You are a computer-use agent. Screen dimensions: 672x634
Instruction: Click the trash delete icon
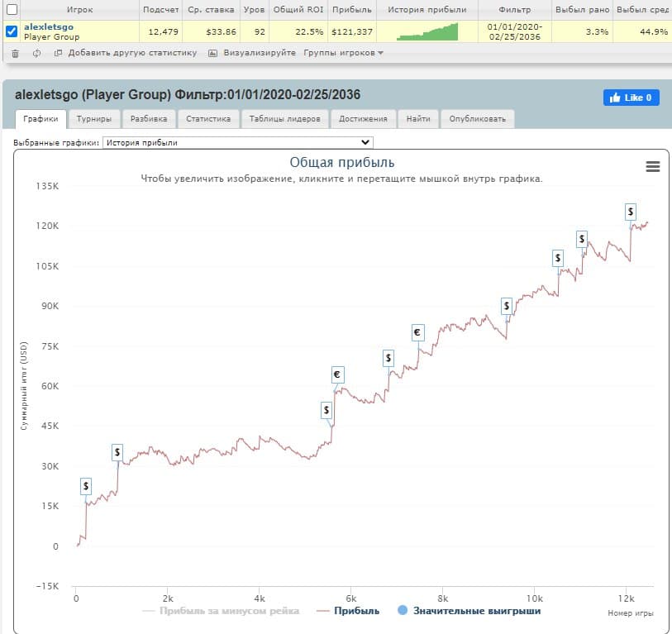click(x=15, y=54)
